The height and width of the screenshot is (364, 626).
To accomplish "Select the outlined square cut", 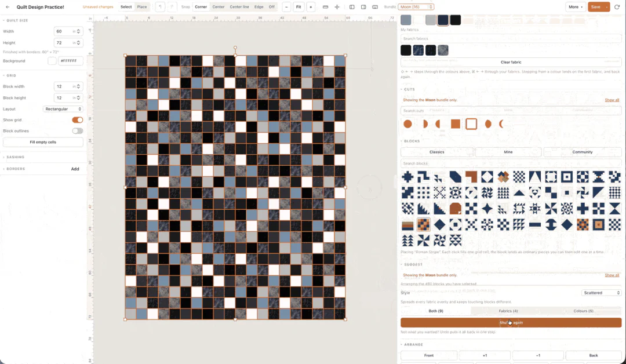I will [x=471, y=123].
